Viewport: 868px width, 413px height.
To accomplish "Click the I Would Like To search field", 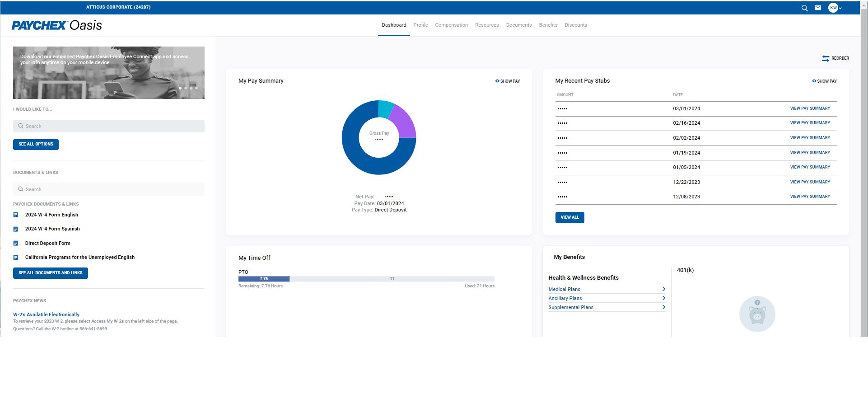I will pos(109,126).
